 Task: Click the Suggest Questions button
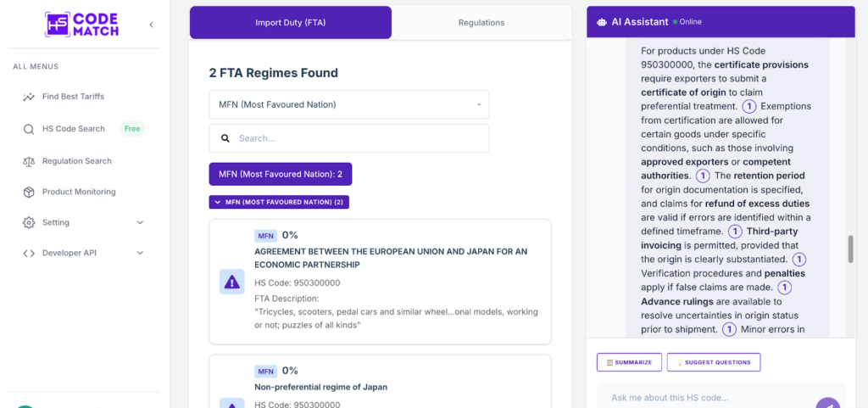(713, 362)
